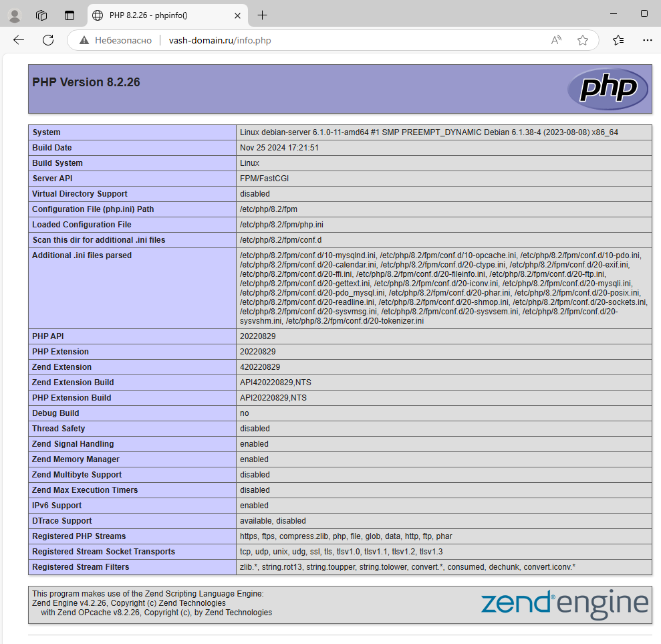Open a new tab with plus button
Image resolution: width=661 pixels, height=644 pixels.
262,15
